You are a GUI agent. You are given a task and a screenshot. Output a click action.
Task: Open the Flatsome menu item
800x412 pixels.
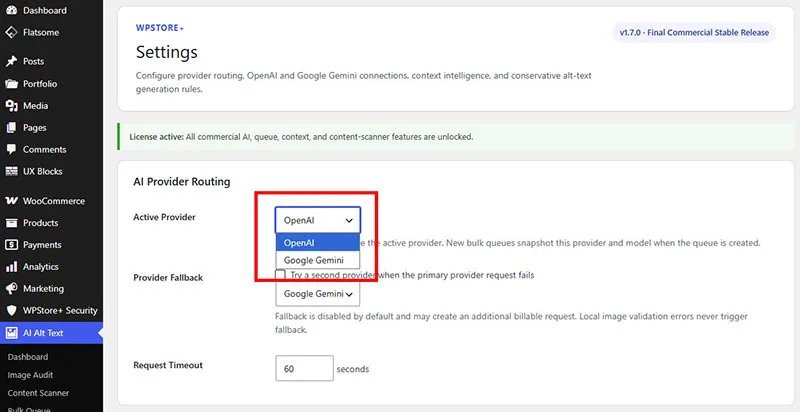tap(41, 32)
